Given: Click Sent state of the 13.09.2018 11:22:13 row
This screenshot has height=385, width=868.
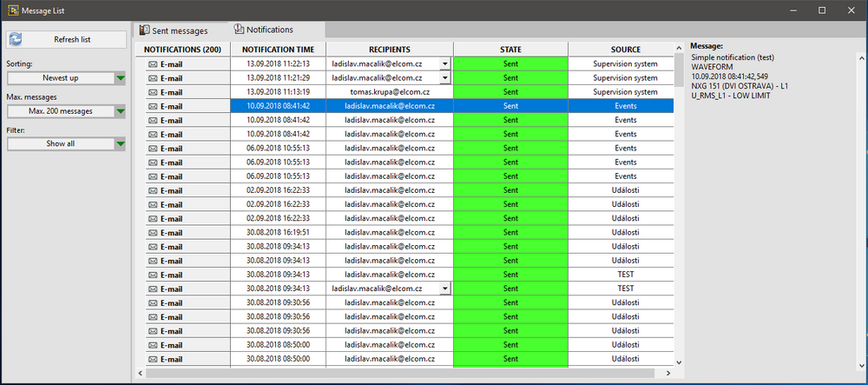Looking at the screenshot, I should coord(510,63).
